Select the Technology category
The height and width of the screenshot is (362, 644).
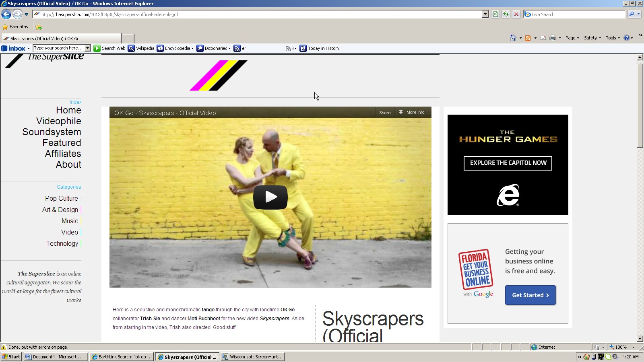coord(62,243)
